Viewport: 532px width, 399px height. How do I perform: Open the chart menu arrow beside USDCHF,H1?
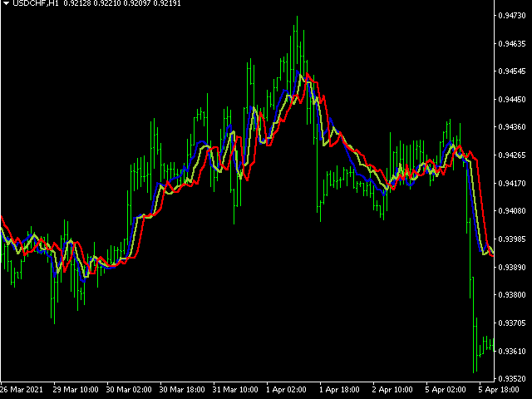point(6,3)
